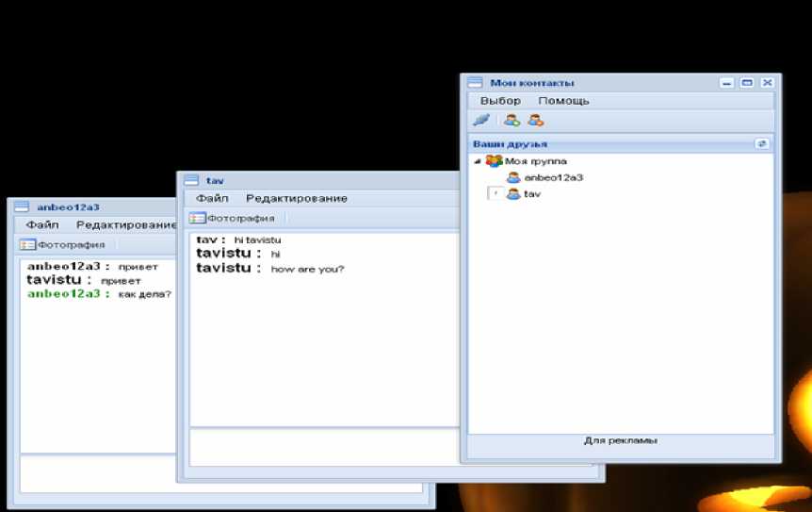This screenshot has width=812, height=512.
Task: Select the tav contact name in friends list
Action: tap(532, 194)
